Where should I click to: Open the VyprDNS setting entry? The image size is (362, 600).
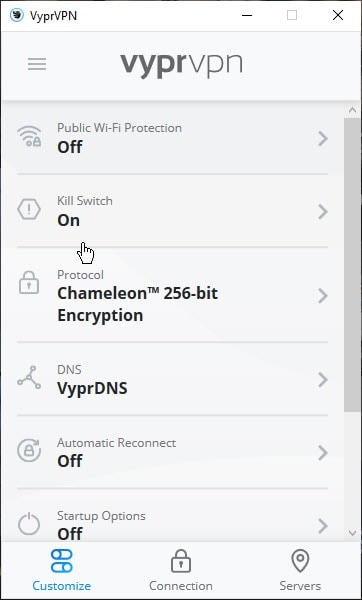click(172, 379)
